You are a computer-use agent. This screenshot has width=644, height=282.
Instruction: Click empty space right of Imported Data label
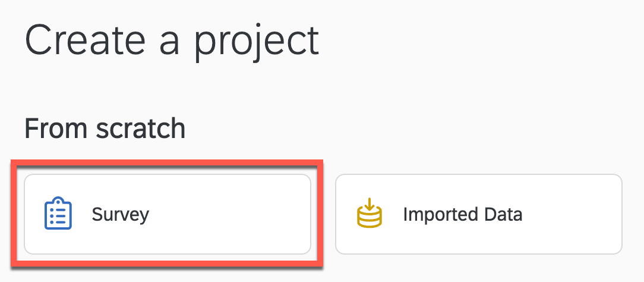click(570, 214)
